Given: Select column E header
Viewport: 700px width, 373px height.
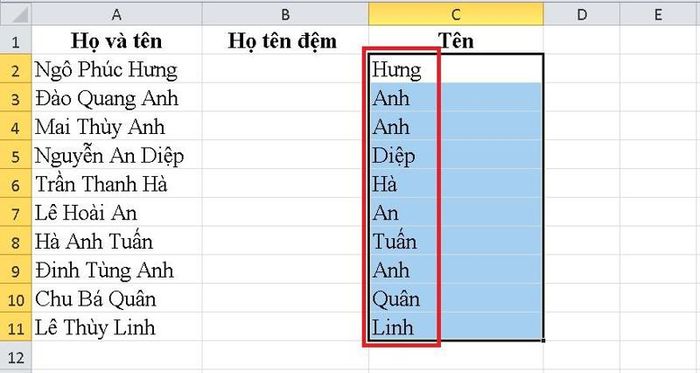Looking at the screenshot, I should (x=660, y=14).
